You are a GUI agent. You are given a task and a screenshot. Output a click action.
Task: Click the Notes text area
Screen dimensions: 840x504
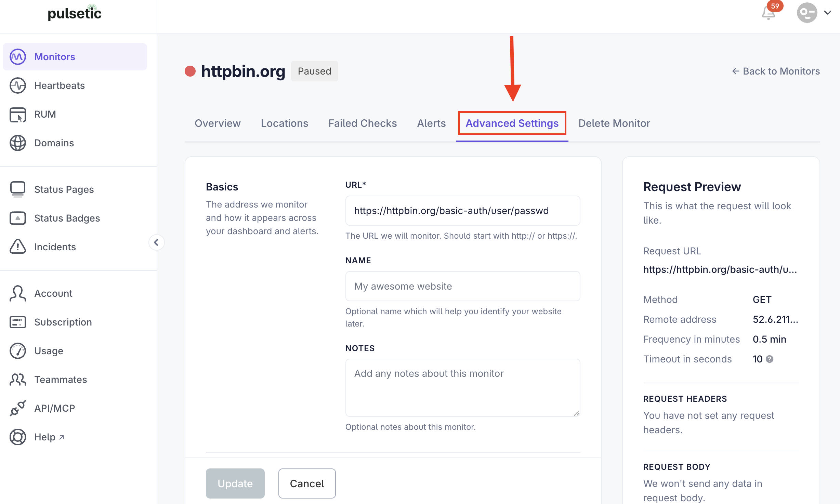[463, 388]
